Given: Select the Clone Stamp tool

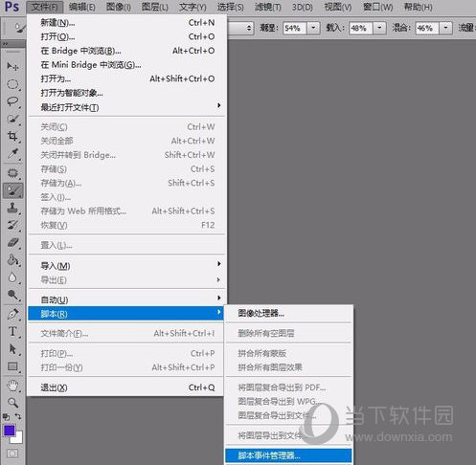Looking at the screenshot, I should pos(12,208).
